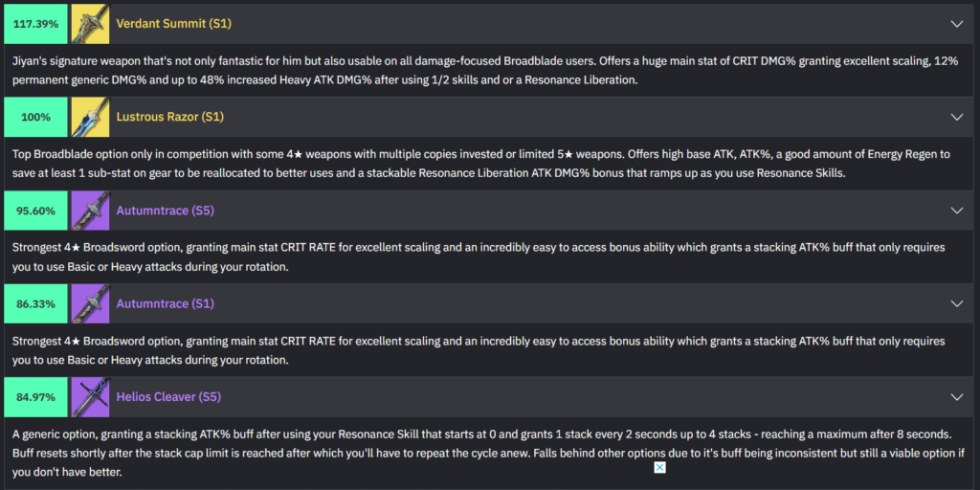The width and height of the screenshot is (980, 490).
Task: Collapse the Verdant Summit entry using its chevron
Action: (956, 23)
